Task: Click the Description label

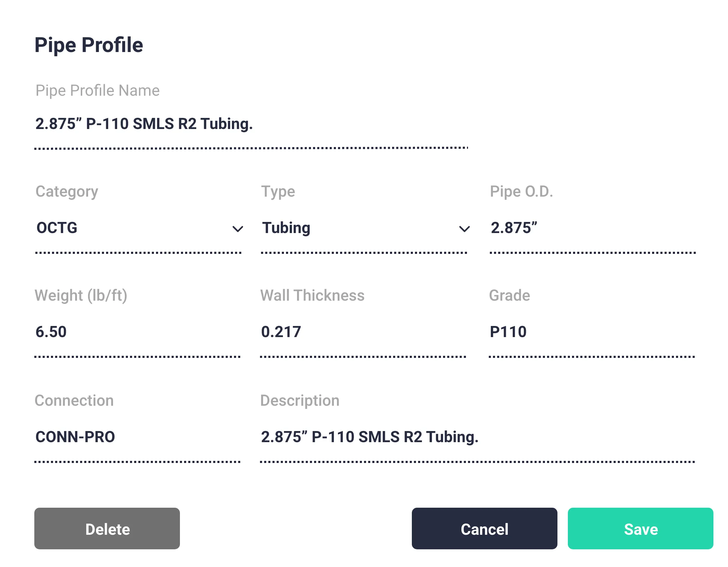Action: pos(300,401)
